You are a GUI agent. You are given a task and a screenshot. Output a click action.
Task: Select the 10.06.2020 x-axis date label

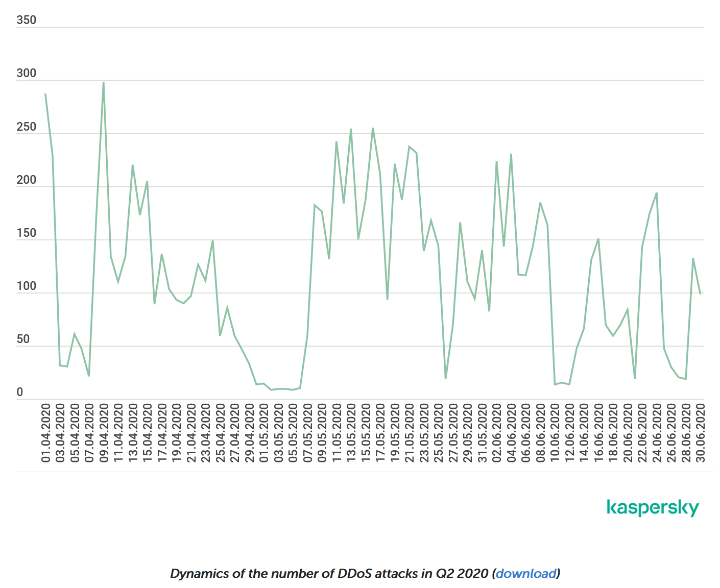pyautogui.click(x=555, y=433)
